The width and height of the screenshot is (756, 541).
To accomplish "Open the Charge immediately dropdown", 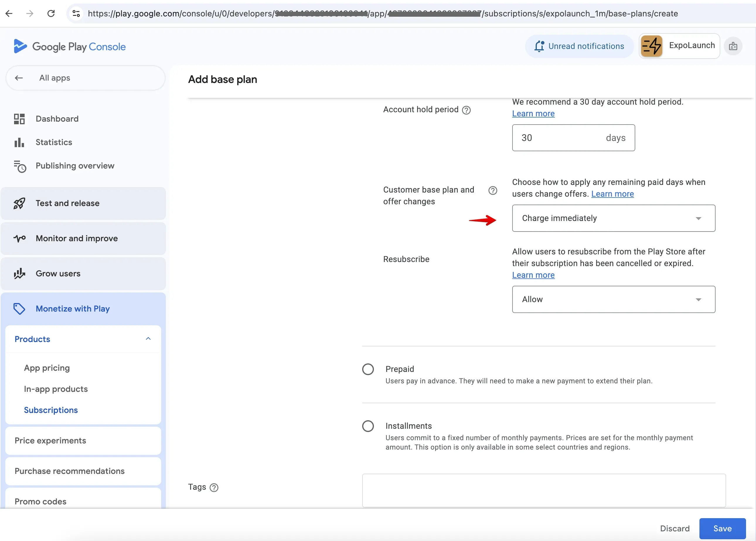I will (x=614, y=218).
